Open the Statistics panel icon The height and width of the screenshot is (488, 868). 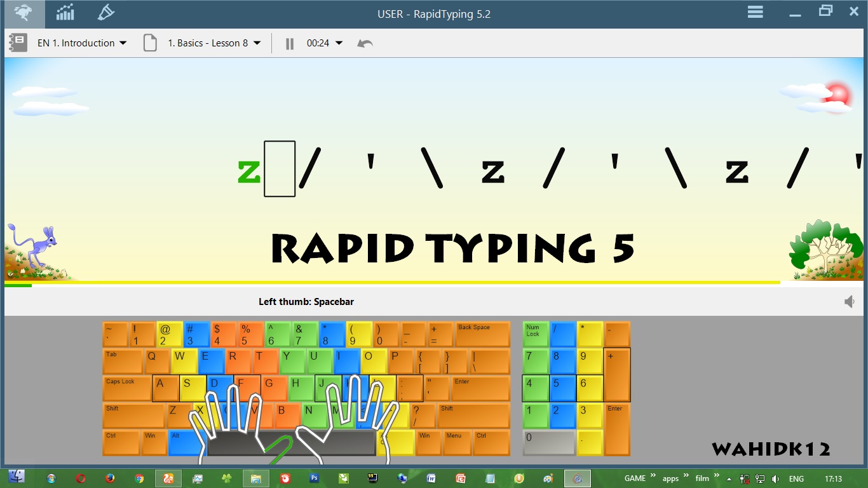(x=65, y=11)
